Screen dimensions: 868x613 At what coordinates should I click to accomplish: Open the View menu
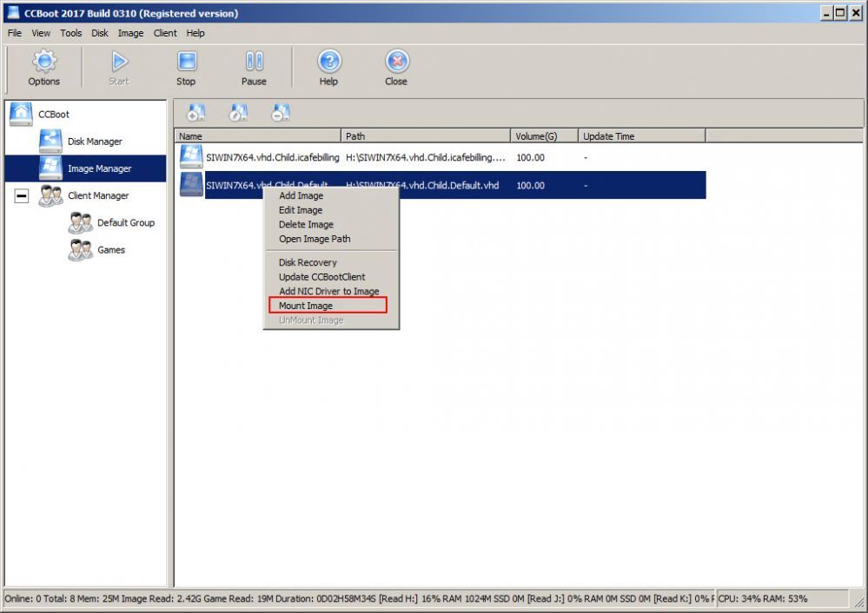tap(41, 33)
